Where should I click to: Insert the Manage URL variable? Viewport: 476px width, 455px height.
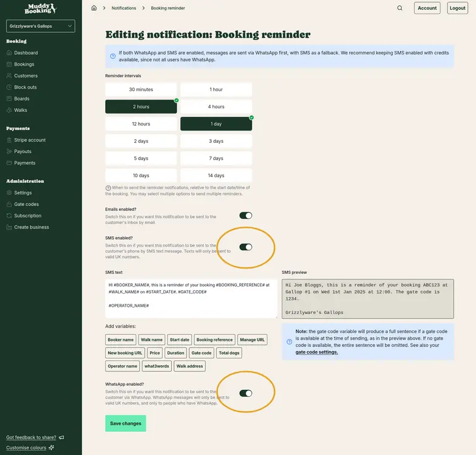[253, 340]
